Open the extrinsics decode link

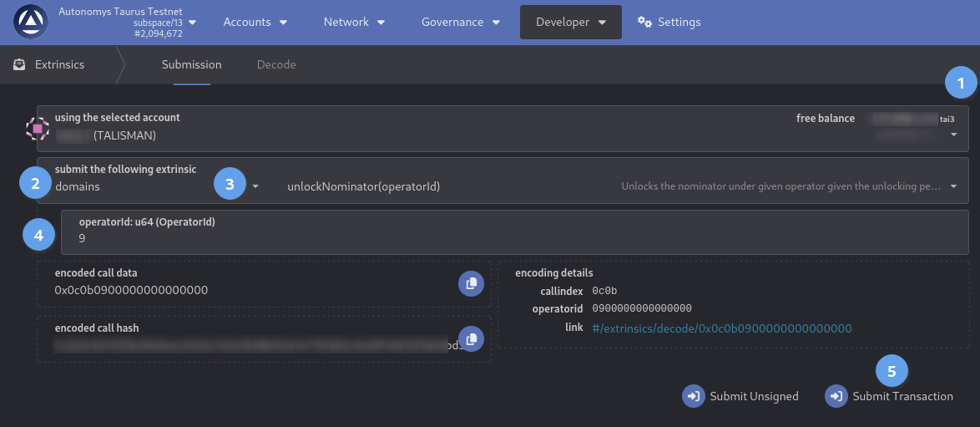click(x=721, y=328)
